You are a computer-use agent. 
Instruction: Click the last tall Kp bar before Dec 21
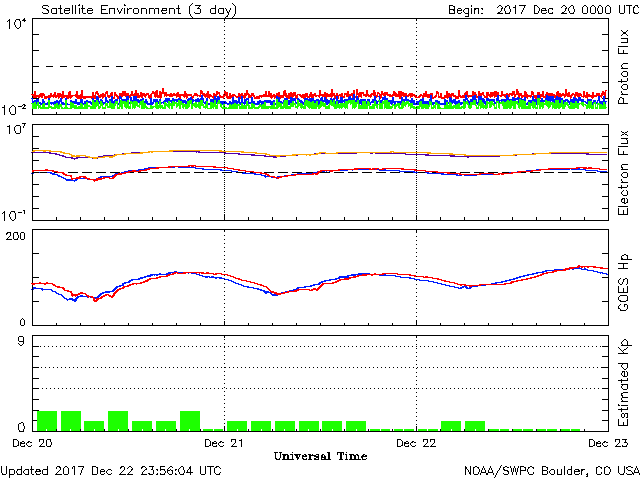pyautogui.click(x=190, y=421)
